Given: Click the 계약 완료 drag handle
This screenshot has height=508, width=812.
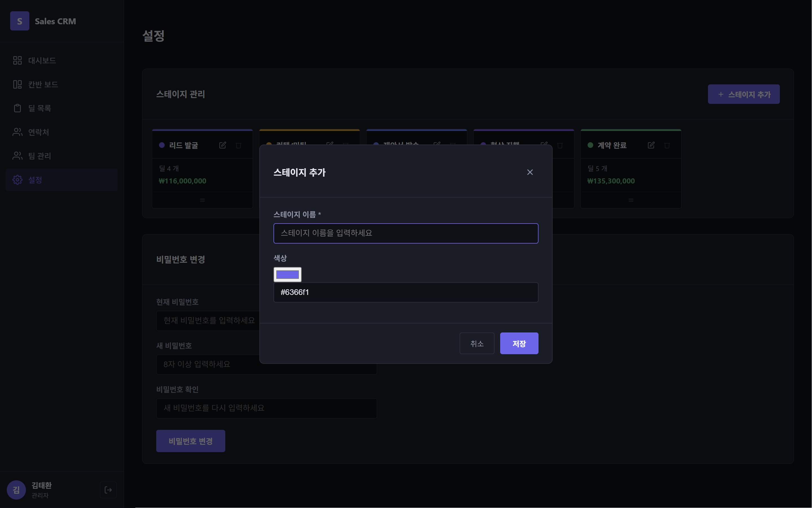Looking at the screenshot, I should (x=631, y=200).
